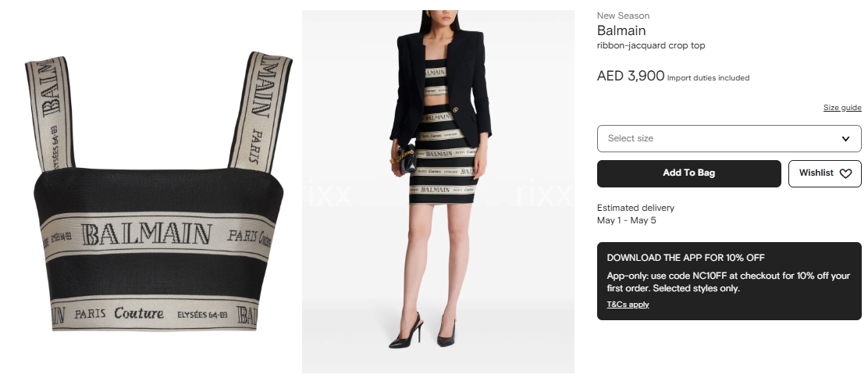Open the Select size dropdown
The image size is (868, 378).
click(x=729, y=138)
